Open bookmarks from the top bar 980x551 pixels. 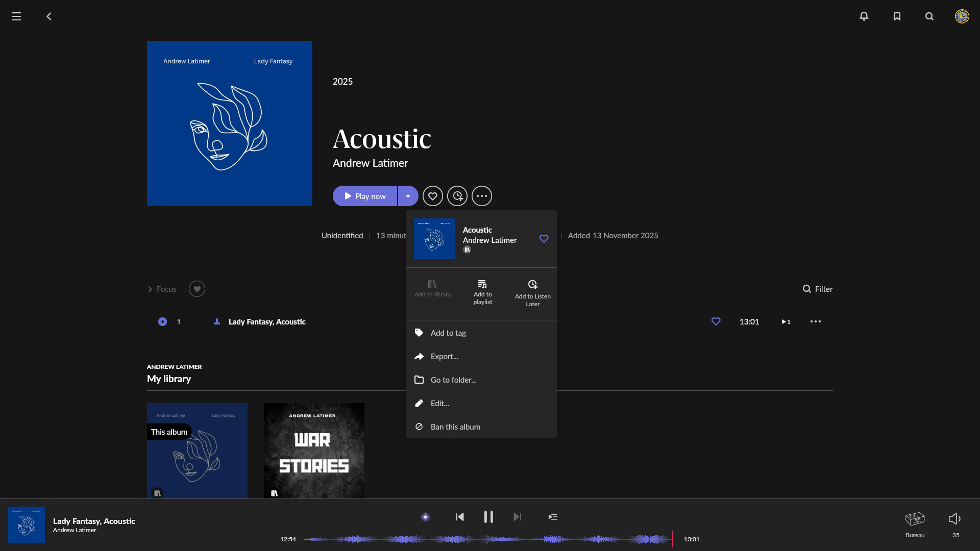(897, 16)
